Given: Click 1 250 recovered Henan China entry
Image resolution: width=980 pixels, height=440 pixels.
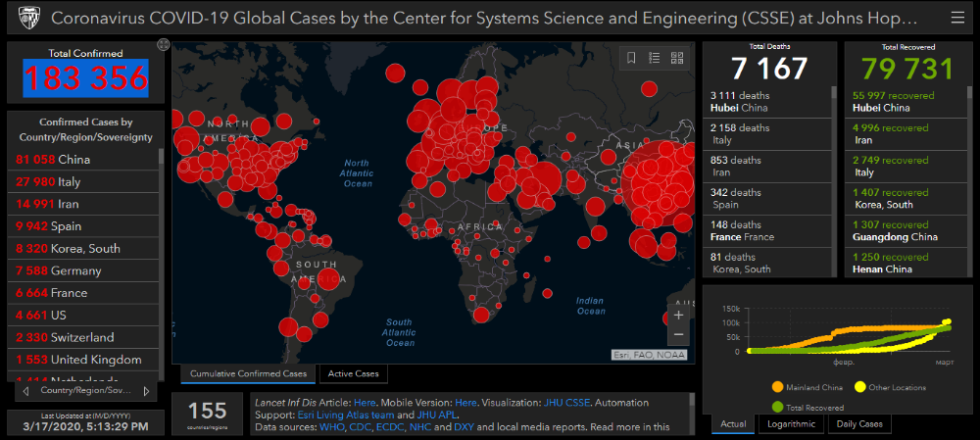Looking at the screenshot, I should pyautogui.click(x=906, y=263).
